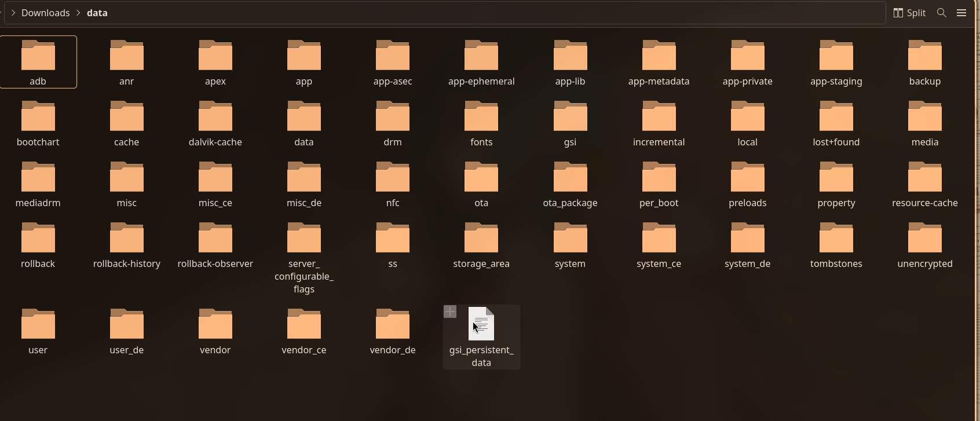Select the mediadrm folder

(38, 184)
